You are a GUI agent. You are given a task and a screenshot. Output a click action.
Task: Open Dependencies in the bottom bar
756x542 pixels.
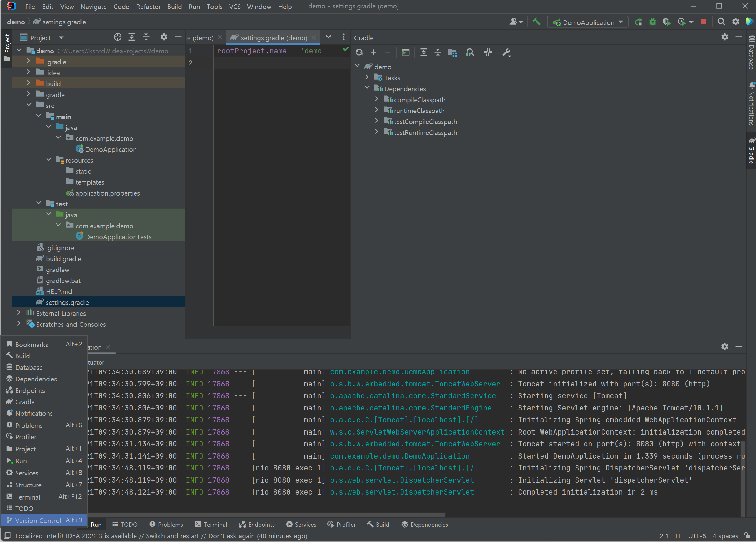pos(425,524)
